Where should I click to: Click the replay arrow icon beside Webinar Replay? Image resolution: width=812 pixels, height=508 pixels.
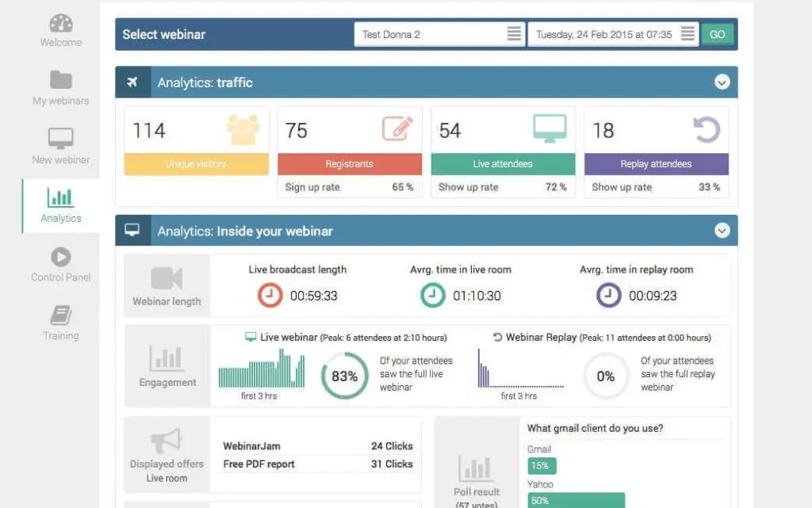pyautogui.click(x=498, y=338)
